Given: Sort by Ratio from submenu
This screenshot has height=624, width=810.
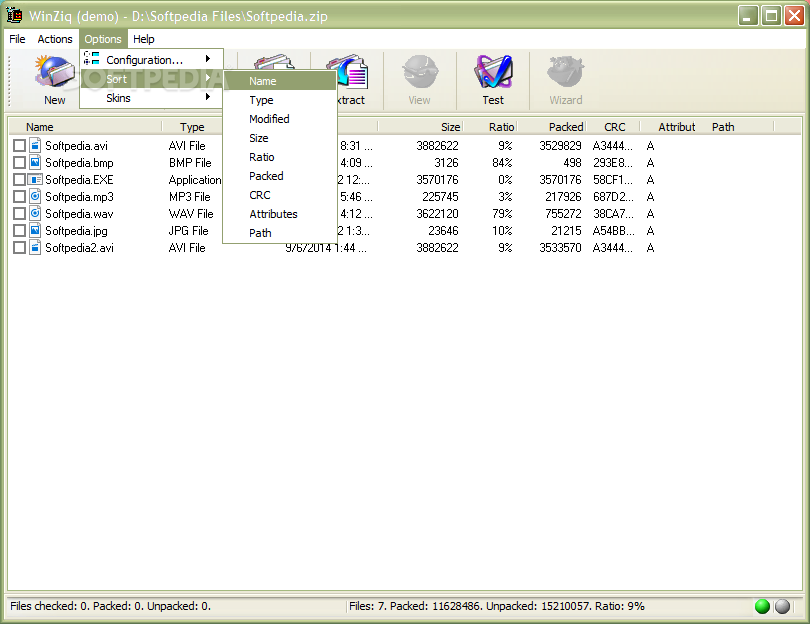Looking at the screenshot, I should point(280,157).
